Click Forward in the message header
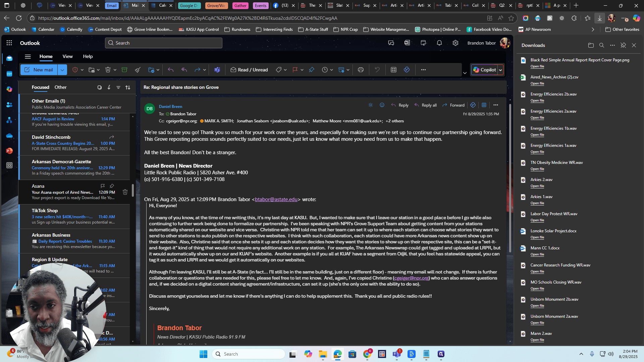The image size is (644, 362). (x=453, y=105)
